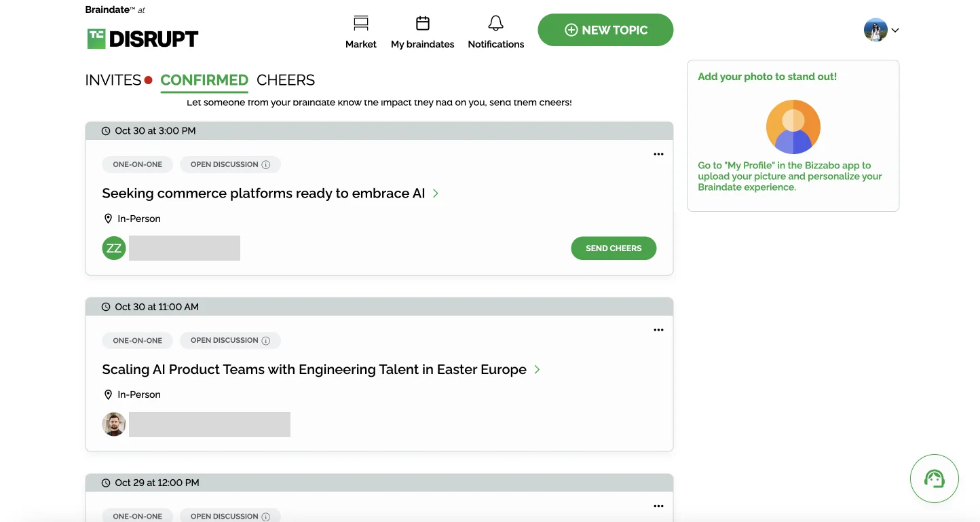
Task: Switch to the Cheers tab
Action: coord(286,80)
